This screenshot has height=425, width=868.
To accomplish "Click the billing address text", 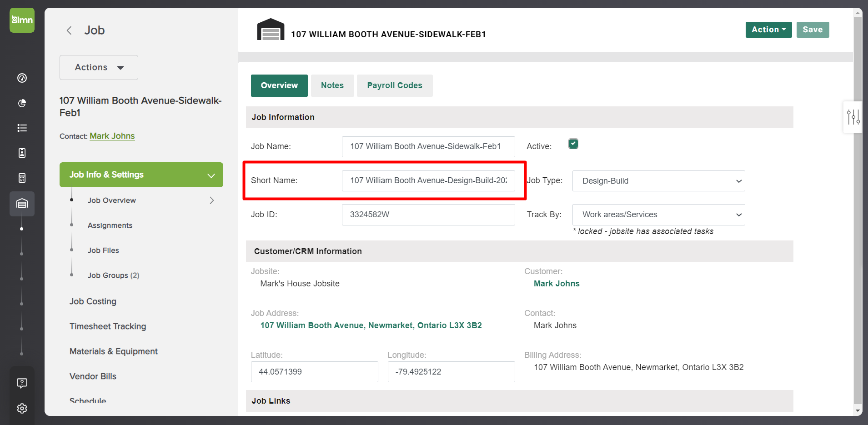I will coord(639,367).
